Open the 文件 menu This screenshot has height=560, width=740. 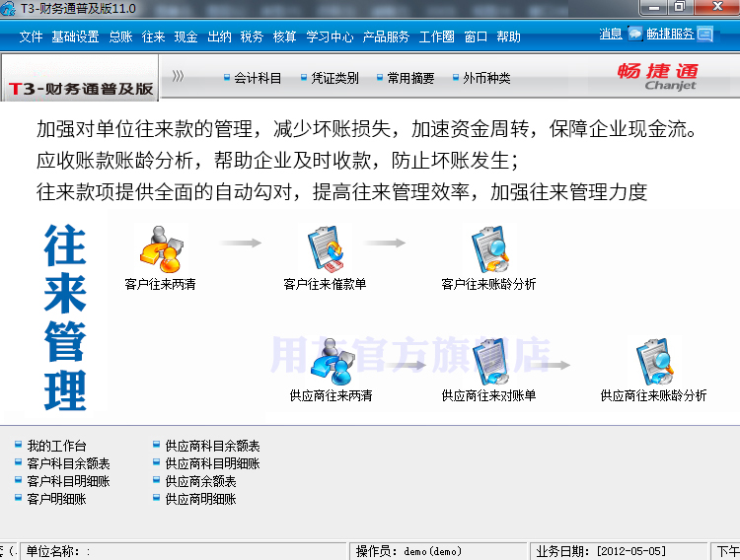coord(31,36)
